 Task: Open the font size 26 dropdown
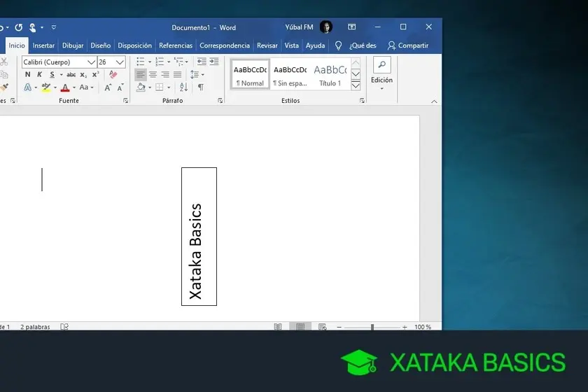pos(120,62)
